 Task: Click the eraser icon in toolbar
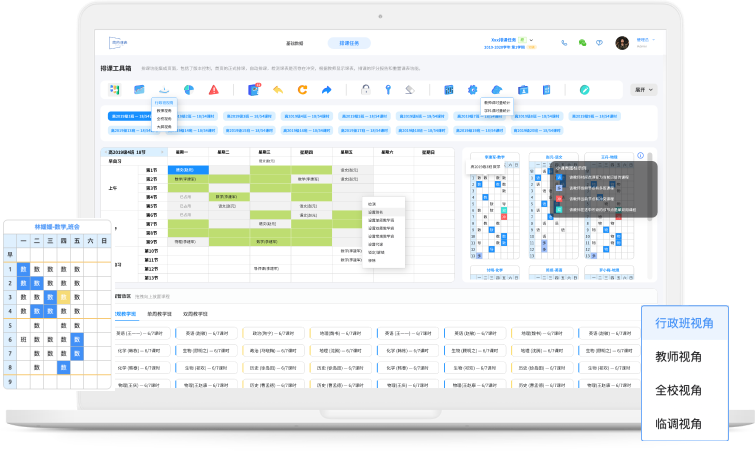point(410,90)
